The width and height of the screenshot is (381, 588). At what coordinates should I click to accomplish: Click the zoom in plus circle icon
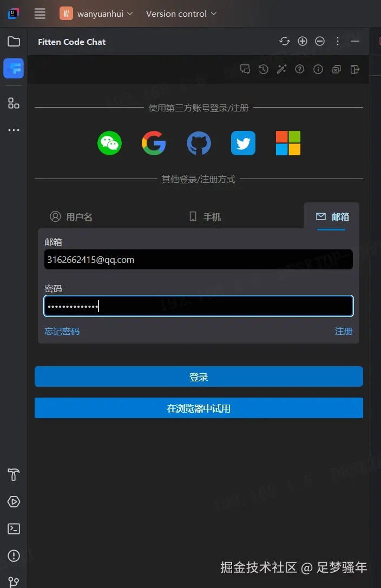click(x=302, y=41)
